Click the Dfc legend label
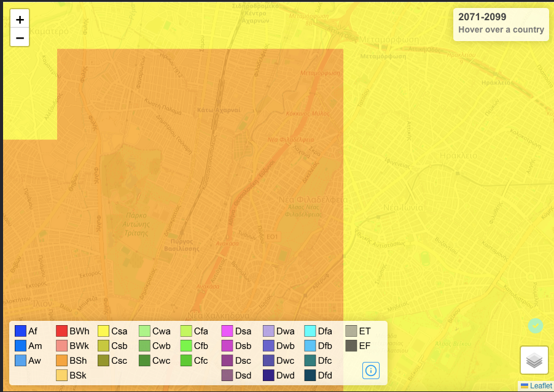 325,361
